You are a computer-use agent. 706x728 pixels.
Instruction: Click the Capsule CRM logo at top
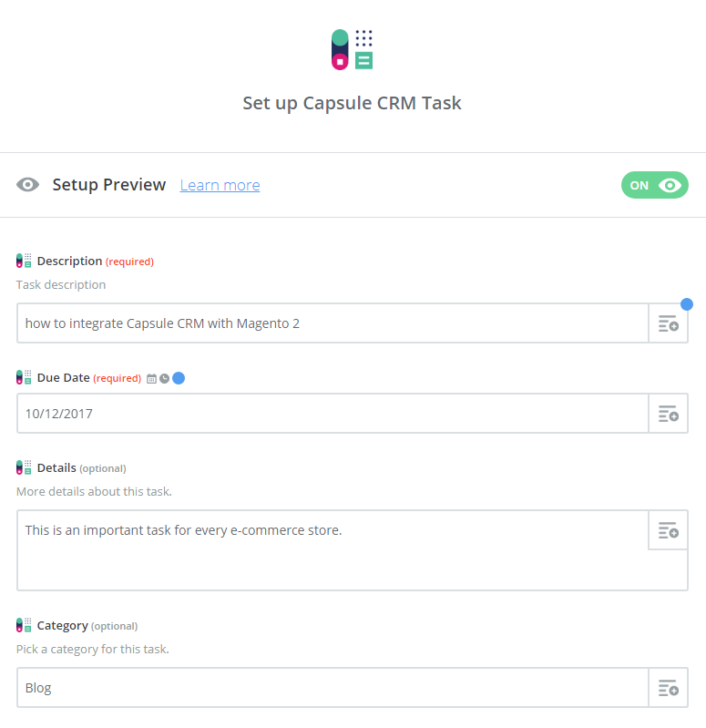pyautogui.click(x=353, y=49)
